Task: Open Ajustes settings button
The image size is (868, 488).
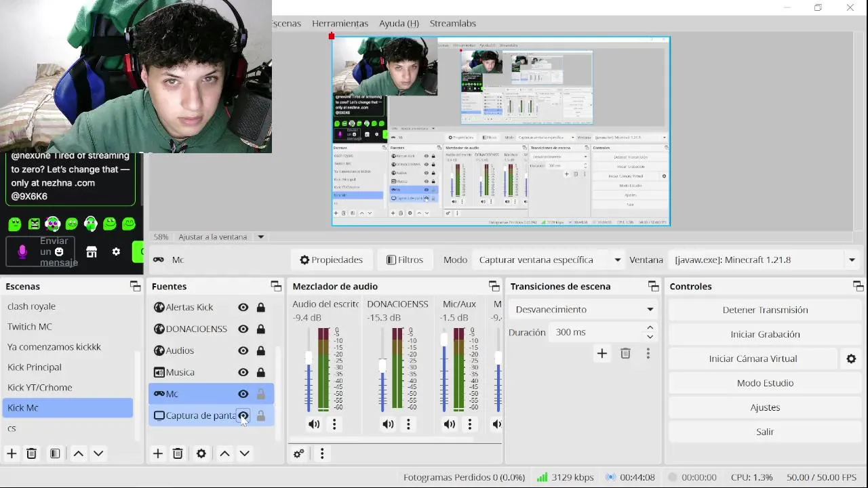Action: (x=765, y=407)
